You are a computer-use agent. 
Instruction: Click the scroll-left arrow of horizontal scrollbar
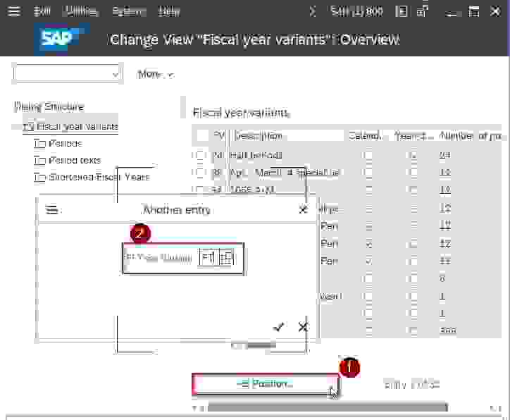(194, 407)
